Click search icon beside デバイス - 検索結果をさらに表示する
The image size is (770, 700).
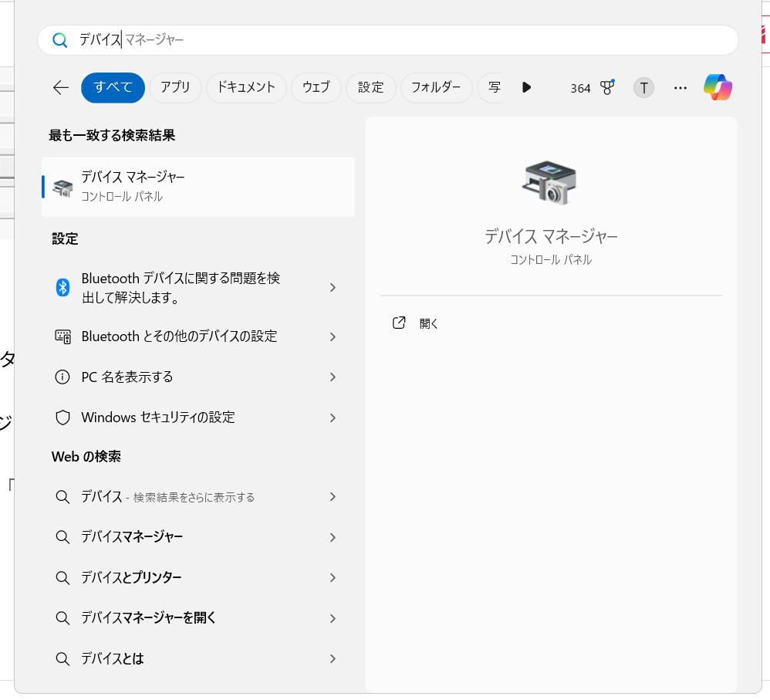click(x=62, y=496)
